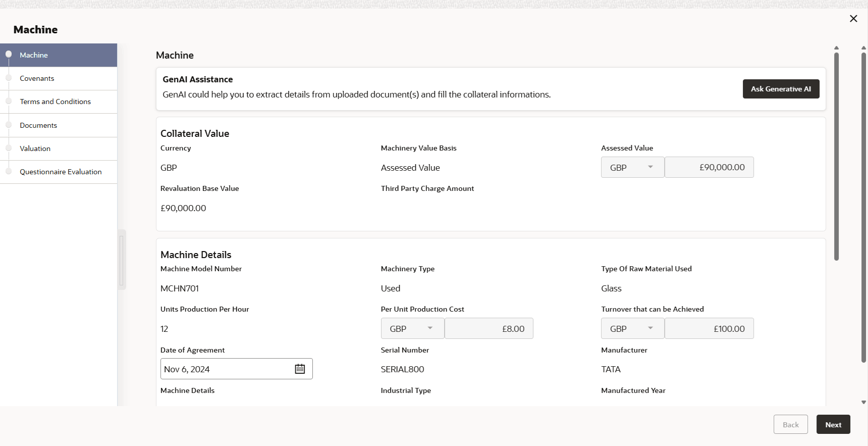The height and width of the screenshot is (446, 868).
Task: Go to Terms and Conditions section
Action: pyautogui.click(x=56, y=102)
